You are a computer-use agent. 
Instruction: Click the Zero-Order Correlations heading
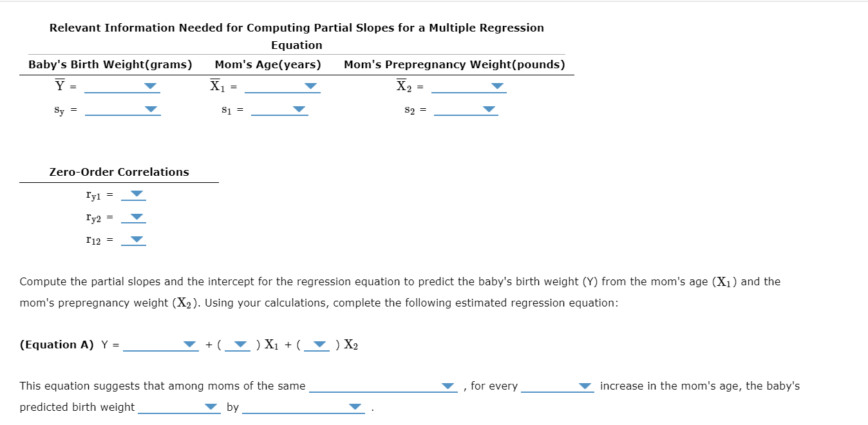pyautogui.click(x=118, y=172)
